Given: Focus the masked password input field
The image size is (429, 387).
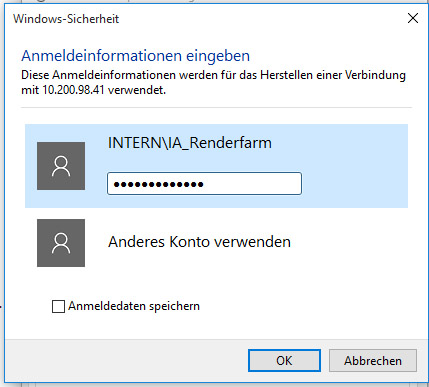Looking at the screenshot, I should pos(204,184).
